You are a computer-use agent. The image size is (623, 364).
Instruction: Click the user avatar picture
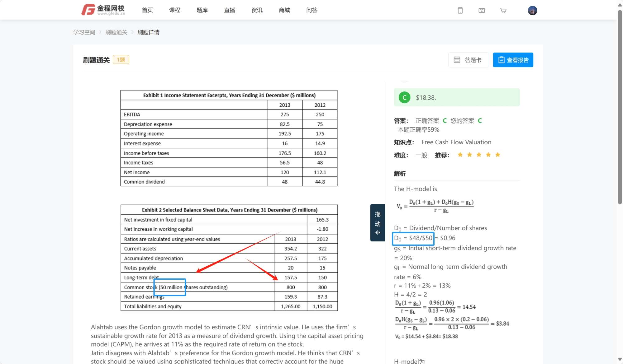click(532, 11)
